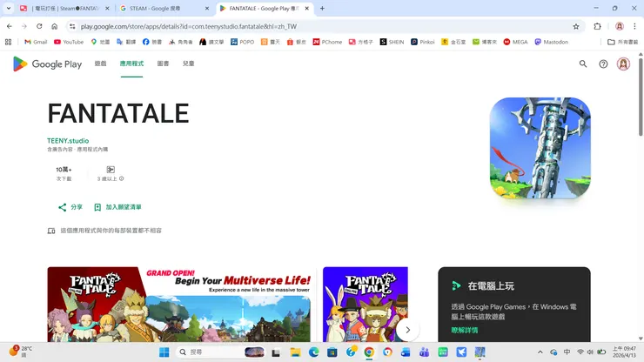Open Google Play account avatar menu
This screenshot has height=362, width=644.
click(x=623, y=64)
